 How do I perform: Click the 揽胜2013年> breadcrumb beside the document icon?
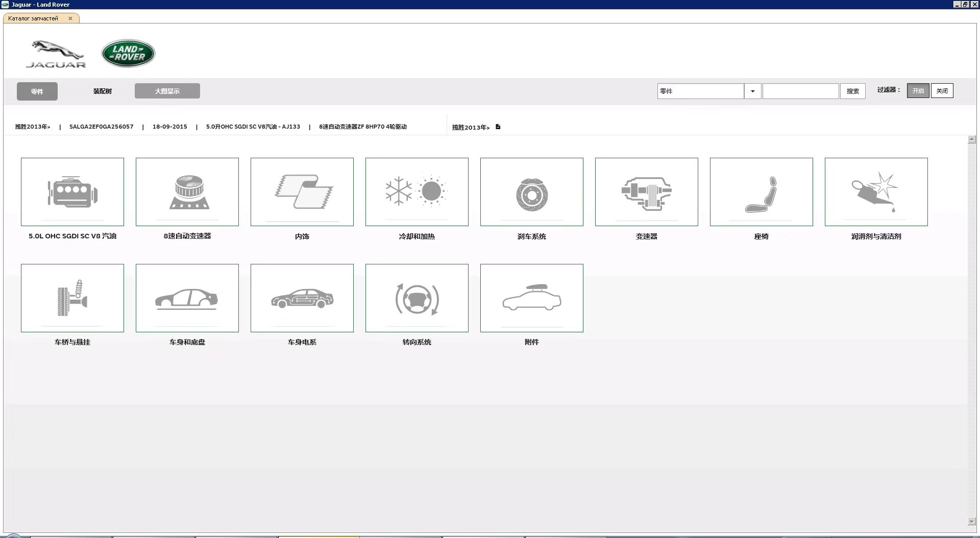(471, 127)
